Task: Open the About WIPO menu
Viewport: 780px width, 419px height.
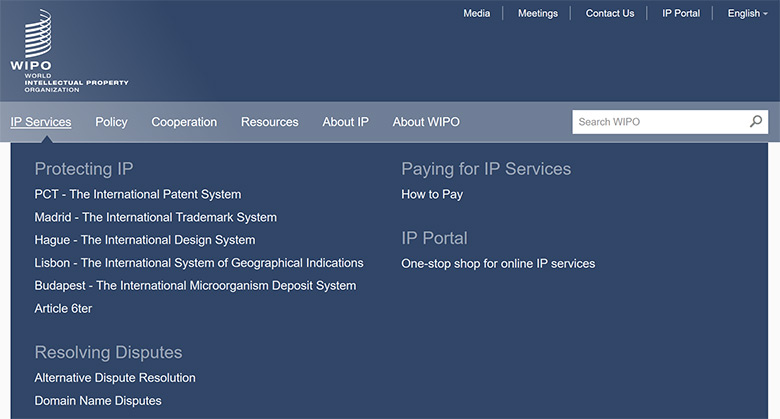Action: (426, 122)
